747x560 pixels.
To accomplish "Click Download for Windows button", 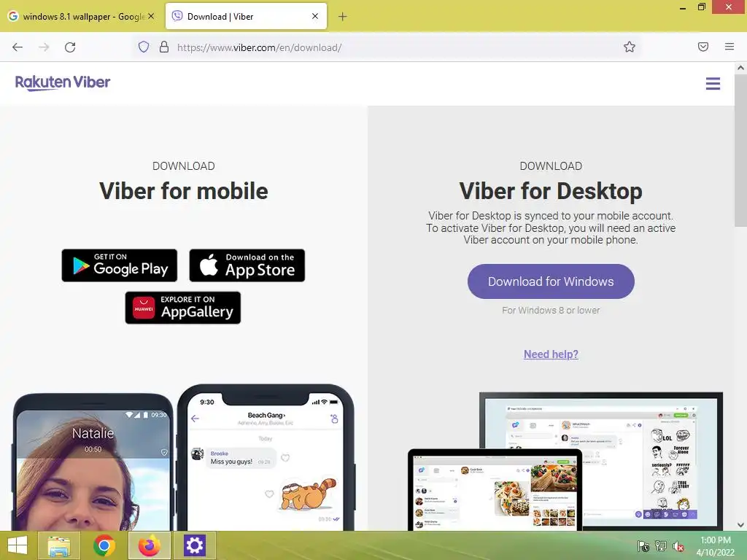I will tap(551, 281).
